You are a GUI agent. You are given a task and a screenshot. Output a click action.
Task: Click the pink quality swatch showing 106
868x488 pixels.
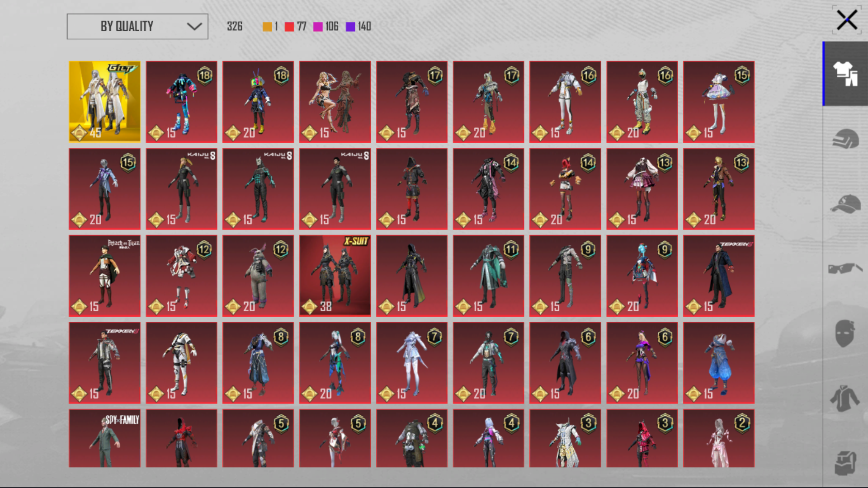(x=318, y=27)
